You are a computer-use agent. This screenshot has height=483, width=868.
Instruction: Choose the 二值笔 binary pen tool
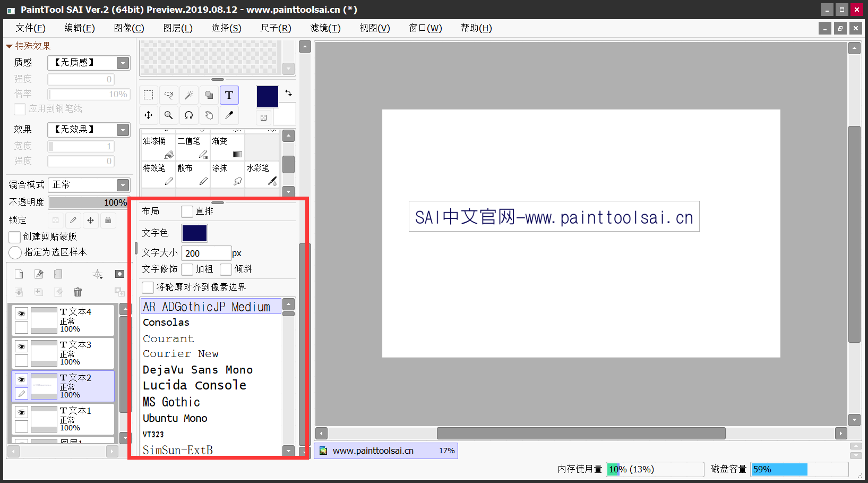[x=193, y=148]
